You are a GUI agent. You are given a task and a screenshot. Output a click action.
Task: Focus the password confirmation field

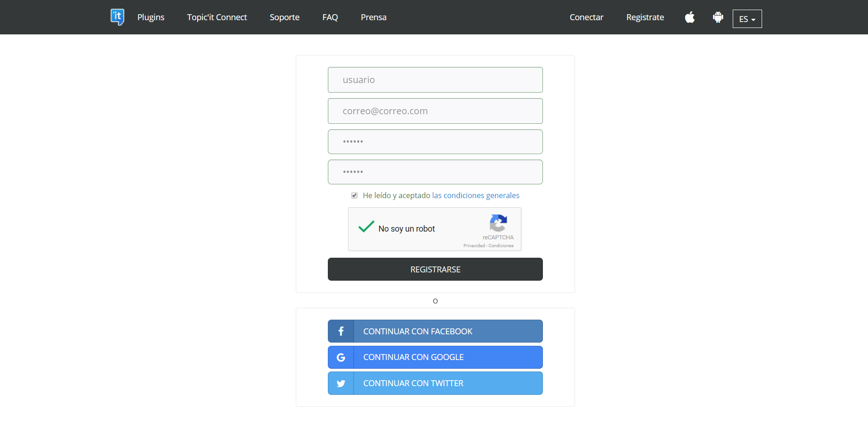435,172
